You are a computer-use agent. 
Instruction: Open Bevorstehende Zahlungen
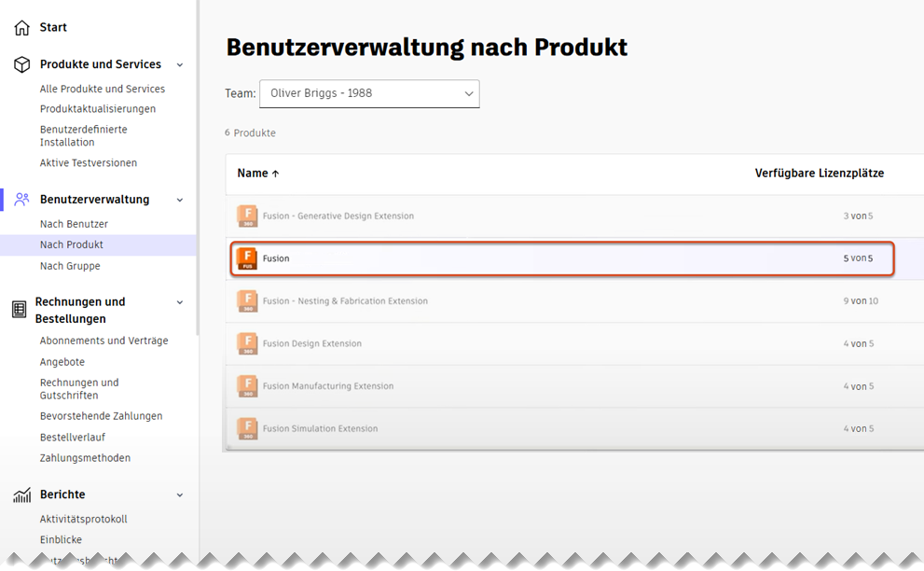click(102, 416)
